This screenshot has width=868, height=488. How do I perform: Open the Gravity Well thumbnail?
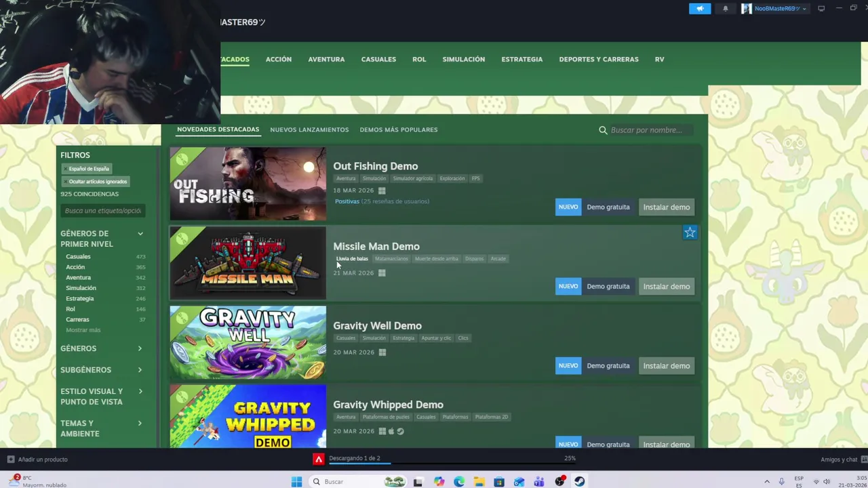point(248,342)
